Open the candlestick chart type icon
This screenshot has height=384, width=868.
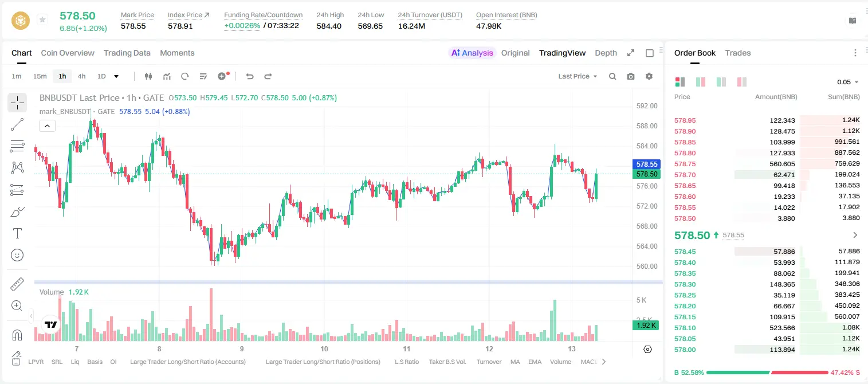click(148, 76)
